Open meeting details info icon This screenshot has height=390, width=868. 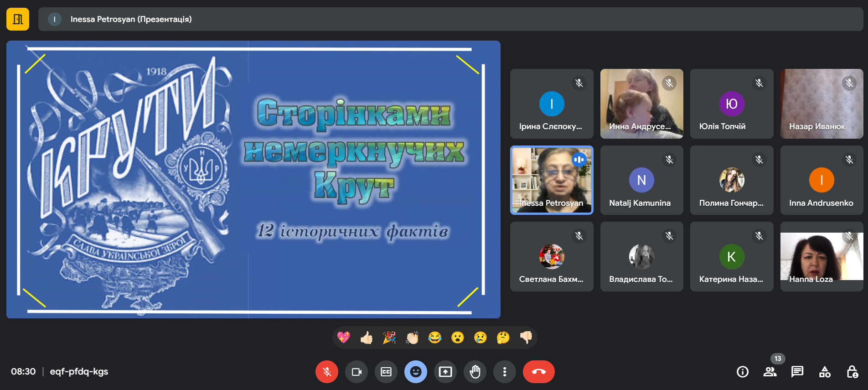click(x=743, y=372)
